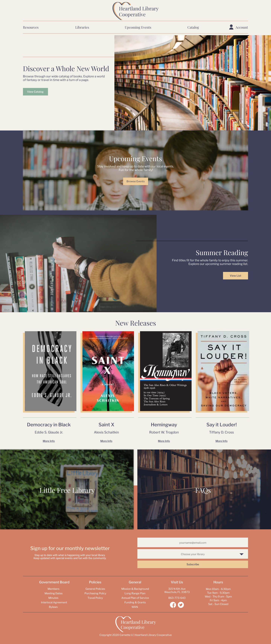Open the Saint X book cover
This screenshot has width=271, height=644.
[x=108, y=371]
